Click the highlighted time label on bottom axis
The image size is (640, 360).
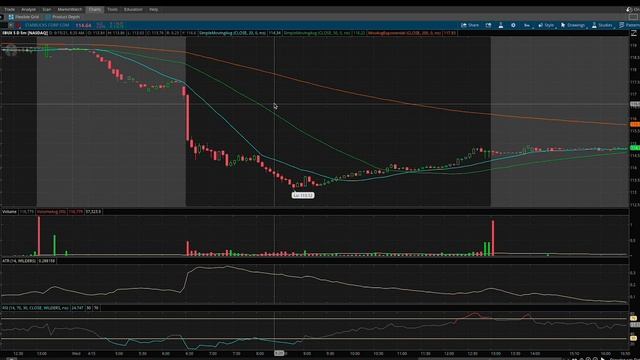pyautogui.click(x=279, y=353)
